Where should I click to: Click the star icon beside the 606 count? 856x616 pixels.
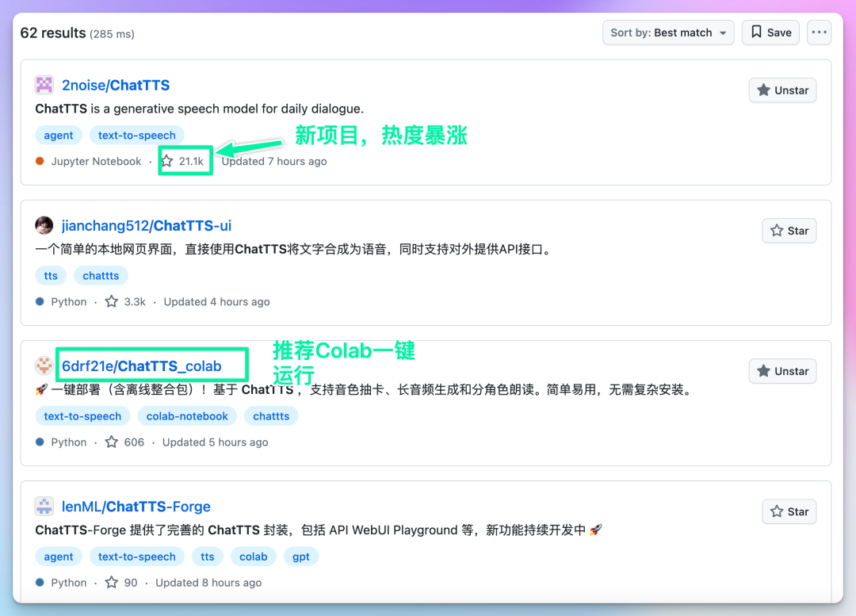pyautogui.click(x=111, y=442)
